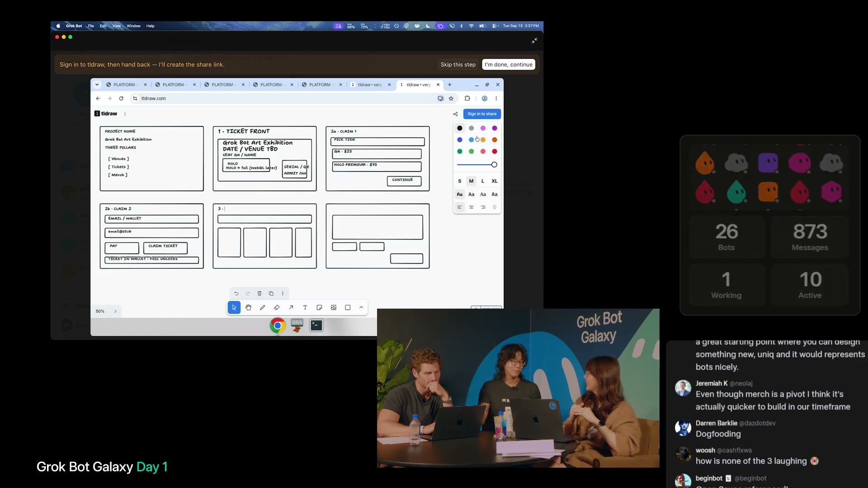The image size is (868, 488).
Task: Set text size to M
Action: (472, 181)
